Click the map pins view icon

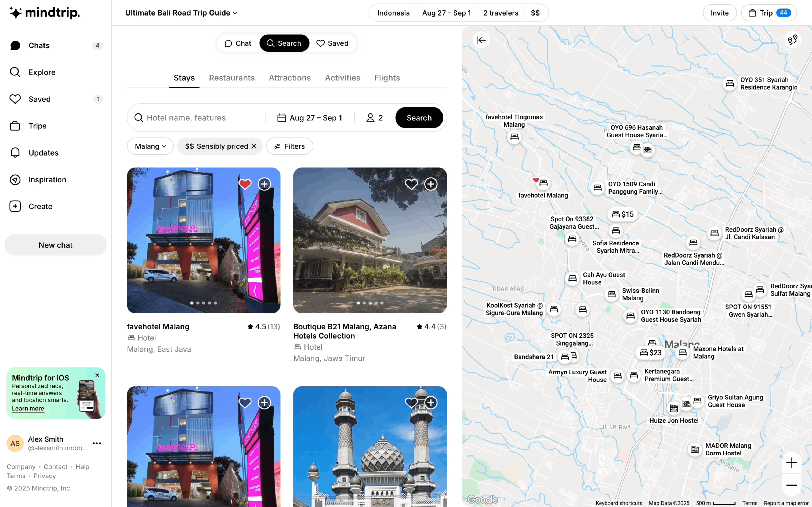coord(793,40)
